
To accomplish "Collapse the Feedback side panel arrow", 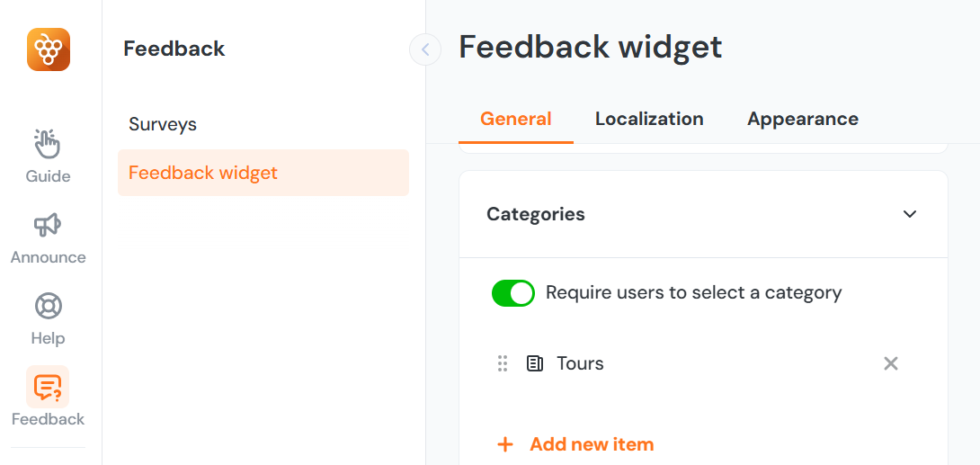I will pos(425,49).
